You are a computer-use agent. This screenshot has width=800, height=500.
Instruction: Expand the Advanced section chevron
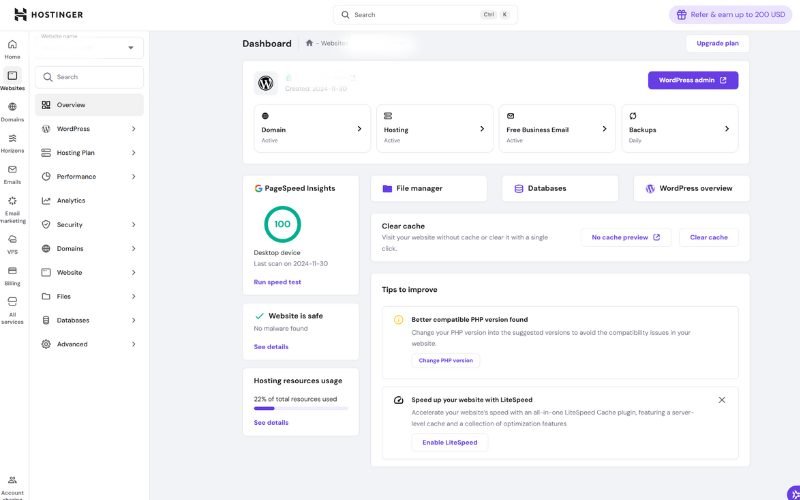tap(133, 344)
